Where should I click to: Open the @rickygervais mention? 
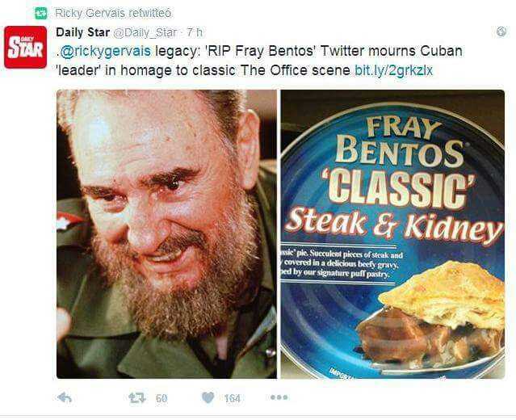coord(103,52)
